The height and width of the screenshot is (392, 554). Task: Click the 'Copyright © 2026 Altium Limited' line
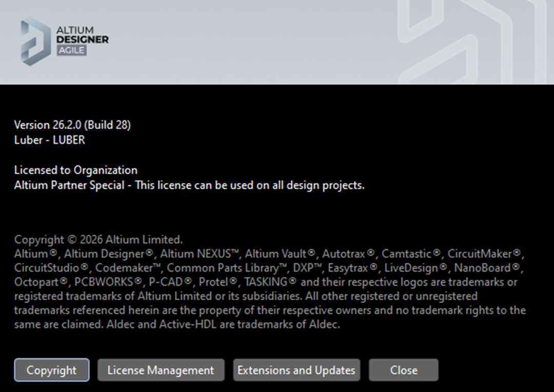[x=97, y=239]
